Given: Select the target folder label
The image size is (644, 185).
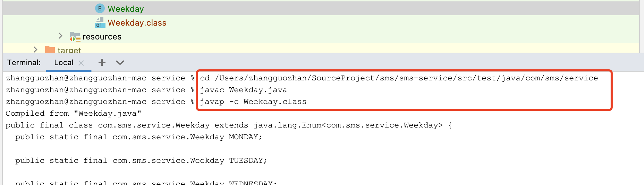Looking at the screenshot, I should [69, 50].
